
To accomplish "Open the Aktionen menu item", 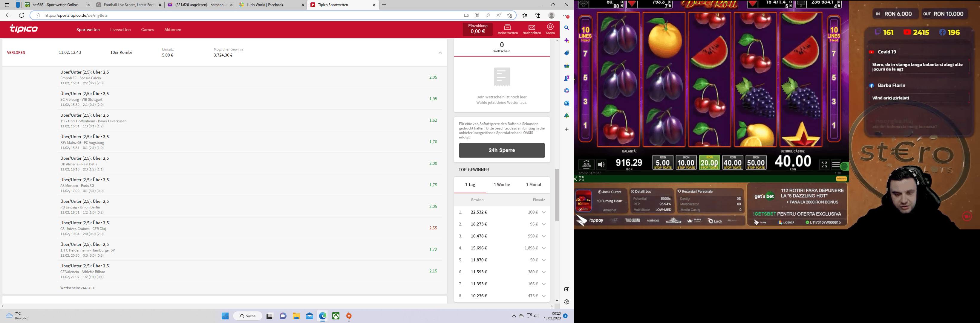I will pos(173,30).
